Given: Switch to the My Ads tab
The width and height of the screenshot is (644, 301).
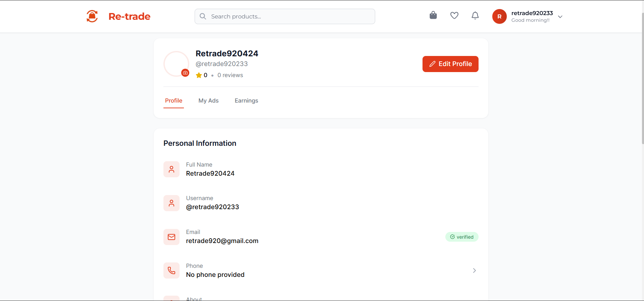Looking at the screenshot, I should [208, 101].
